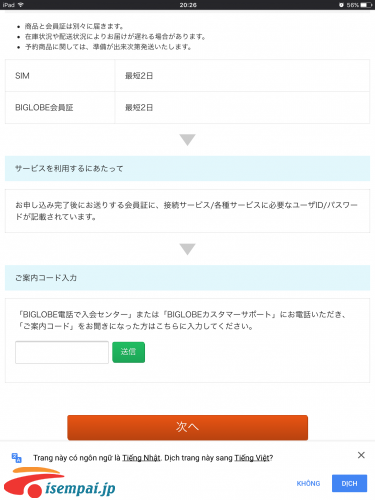Image resolution: width=375 pixels, height=500 pixels.
Task: Click the orange 次へ next button
Action: [187, 427]
